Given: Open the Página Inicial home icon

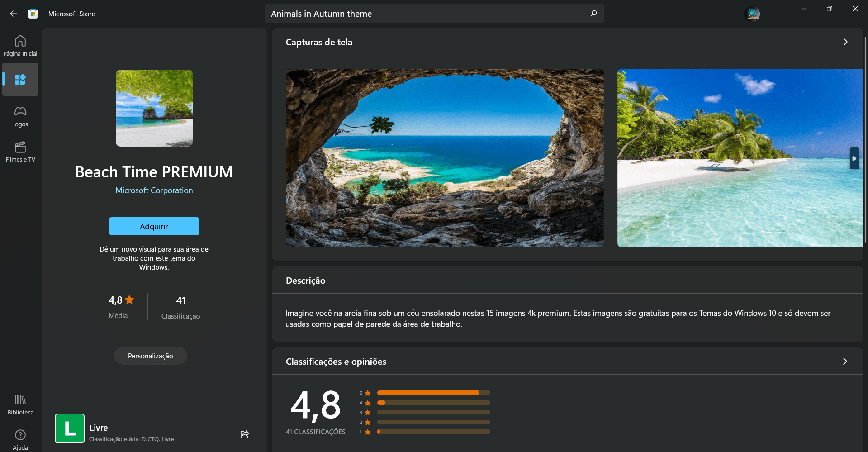Looking at the screenshot, I should click(20, 45).
